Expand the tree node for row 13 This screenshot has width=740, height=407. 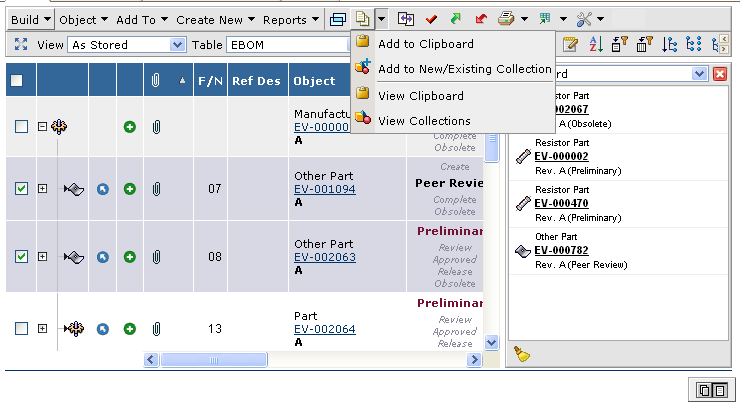pyautogui.click(x=42, y=328)
